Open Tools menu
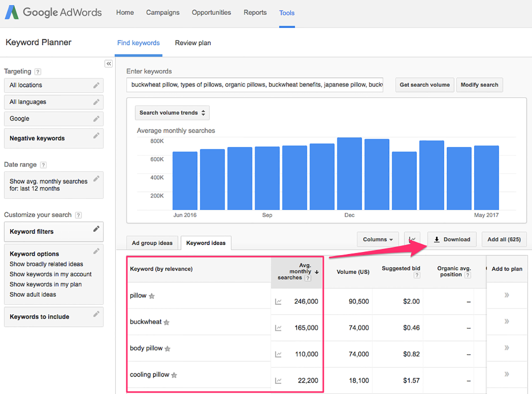The height and width of the screenshot is (394, 532). click(287, 13)
